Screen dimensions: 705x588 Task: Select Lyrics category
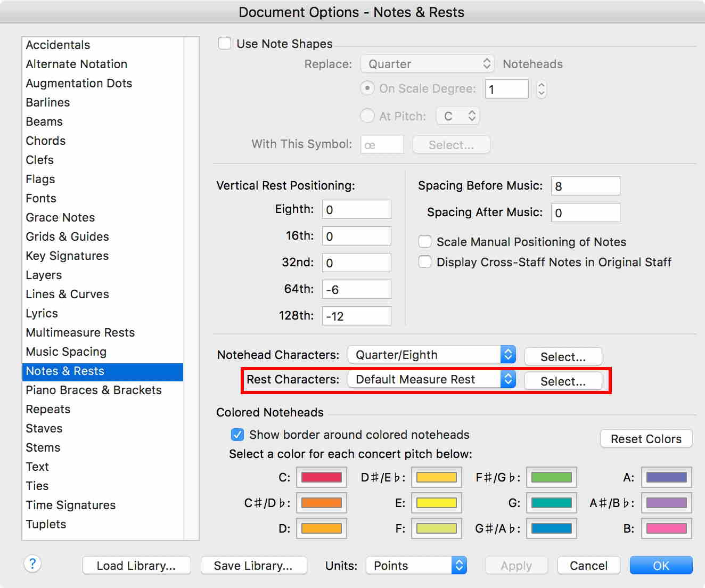click(103, 313)
